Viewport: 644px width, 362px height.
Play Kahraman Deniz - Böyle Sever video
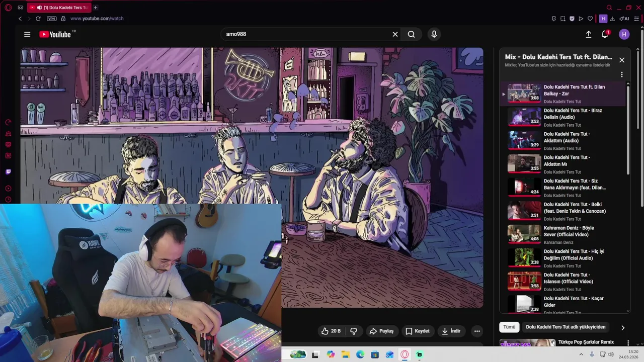point(563,235)
